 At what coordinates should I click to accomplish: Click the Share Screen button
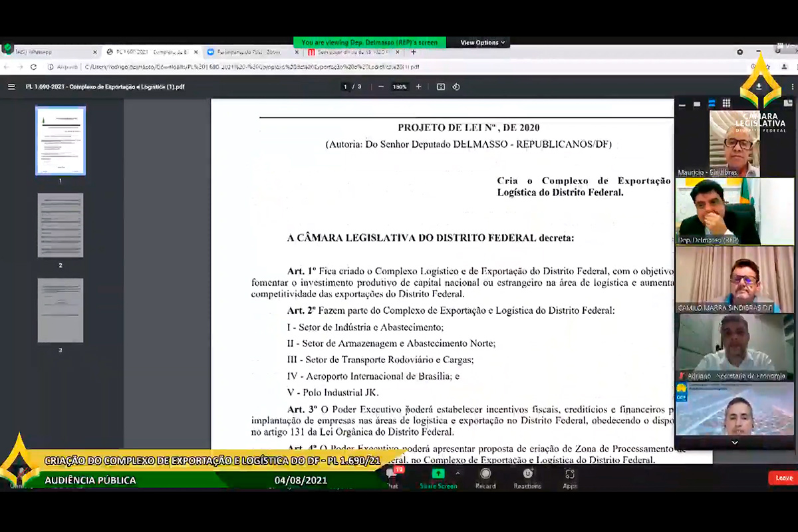438,477
